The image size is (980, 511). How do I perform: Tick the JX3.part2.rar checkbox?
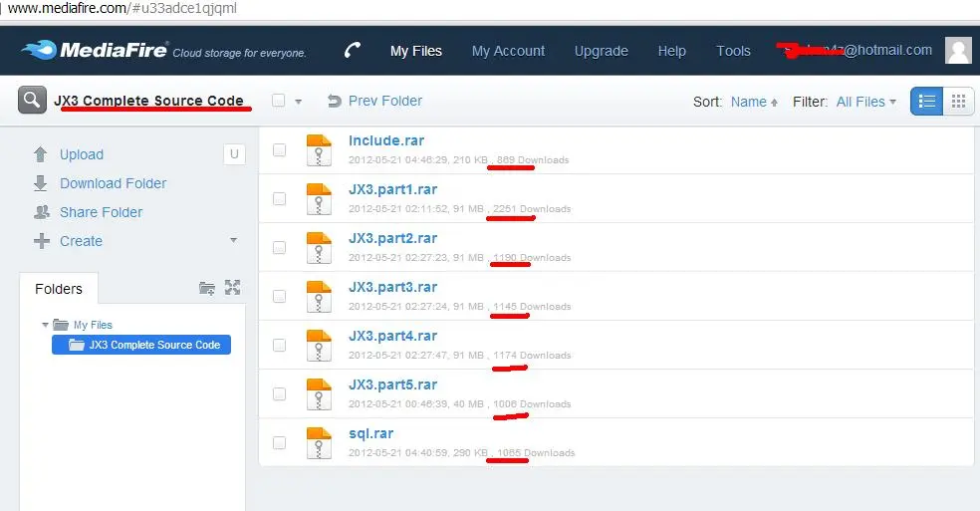280,248
